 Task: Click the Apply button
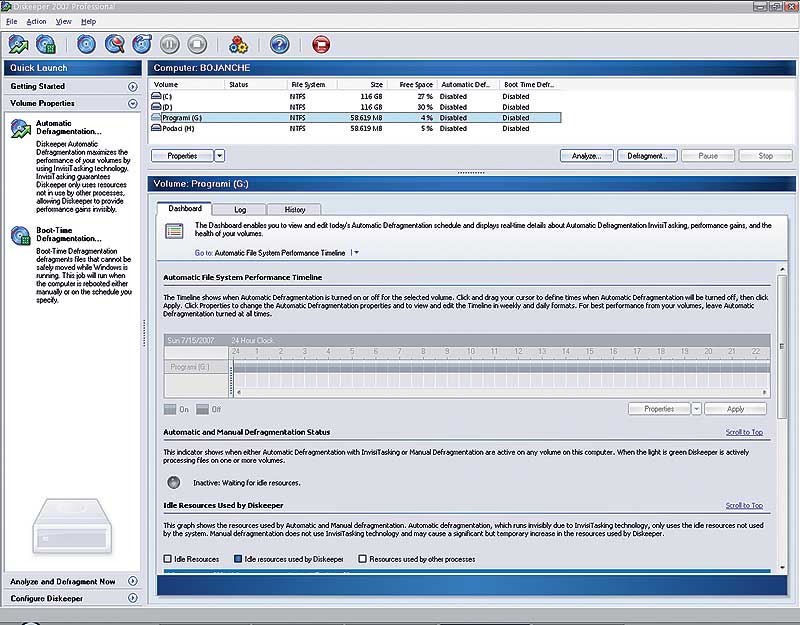coord(735,409)
